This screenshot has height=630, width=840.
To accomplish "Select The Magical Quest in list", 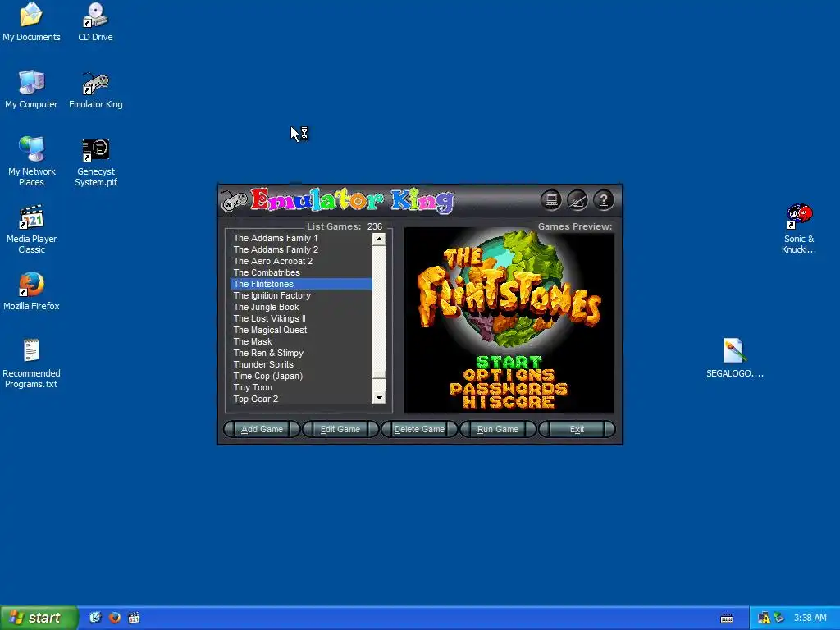I will point(301,330).
